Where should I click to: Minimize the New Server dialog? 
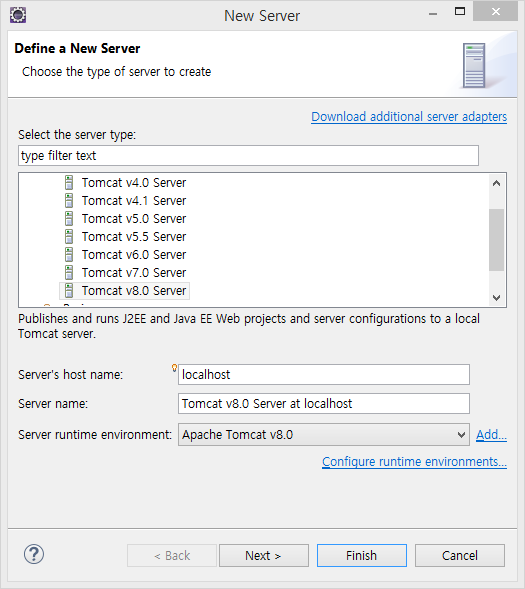click(x=433, y=13)
